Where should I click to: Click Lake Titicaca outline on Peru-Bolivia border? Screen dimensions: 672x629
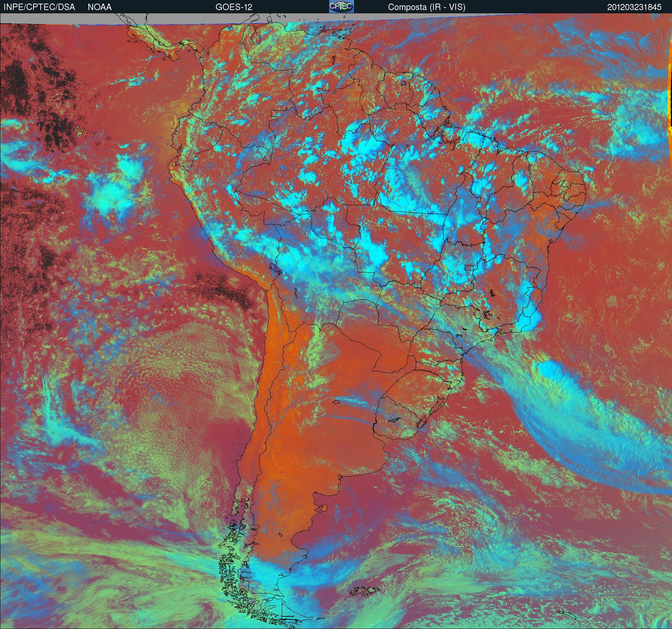pyautogui.click(x=274, y=269)
